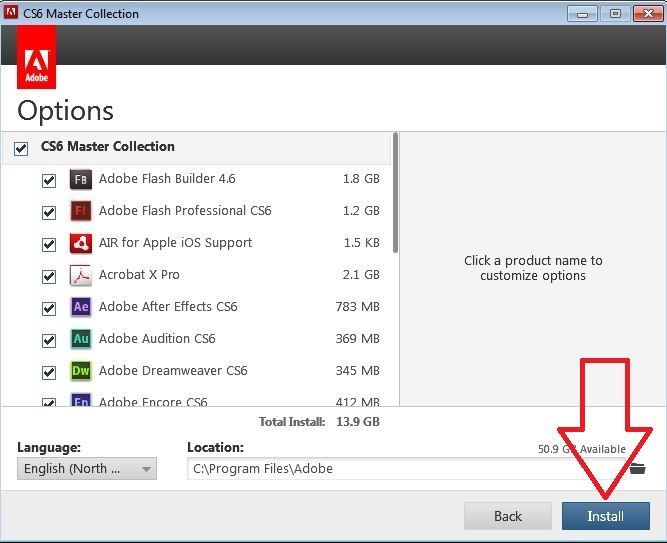Open the browse folder icon for Location
This screenshot has height=543, width=667.
pos(637,469)
